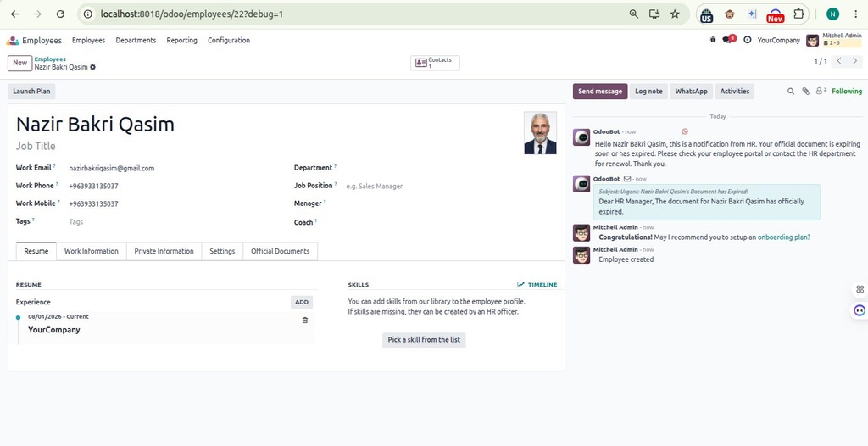Click the WhatsApp chatter button
The height and width of the screenshot is (446, 868).
click(691, 92)
